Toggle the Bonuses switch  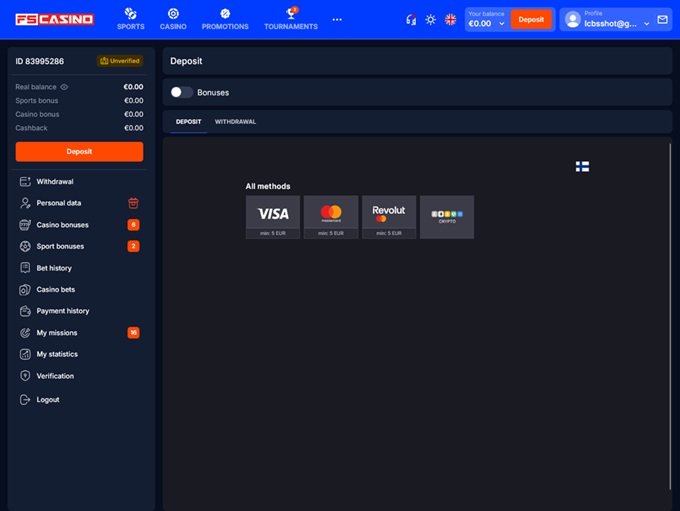(181, 92)
